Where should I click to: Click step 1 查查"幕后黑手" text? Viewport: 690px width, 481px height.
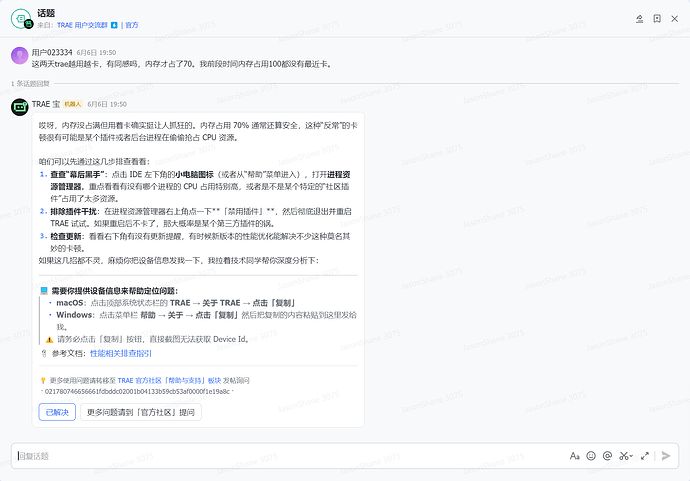tap(200, 187)
